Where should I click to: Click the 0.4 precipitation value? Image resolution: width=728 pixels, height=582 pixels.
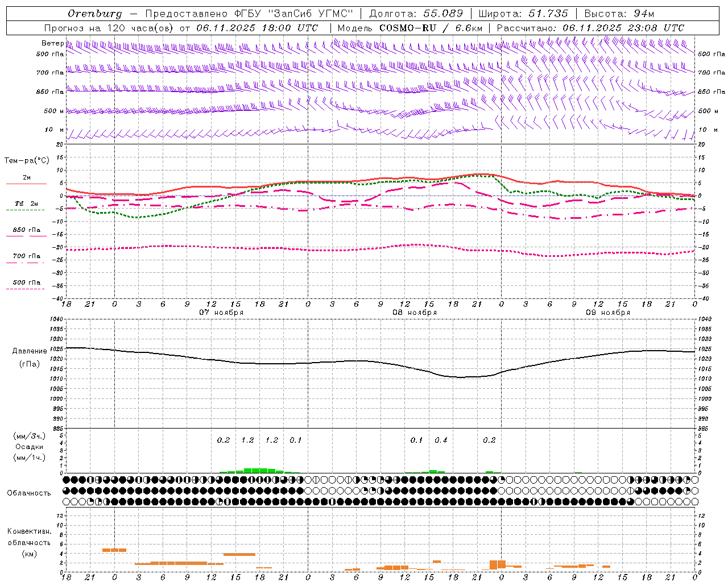pos(441,440)
